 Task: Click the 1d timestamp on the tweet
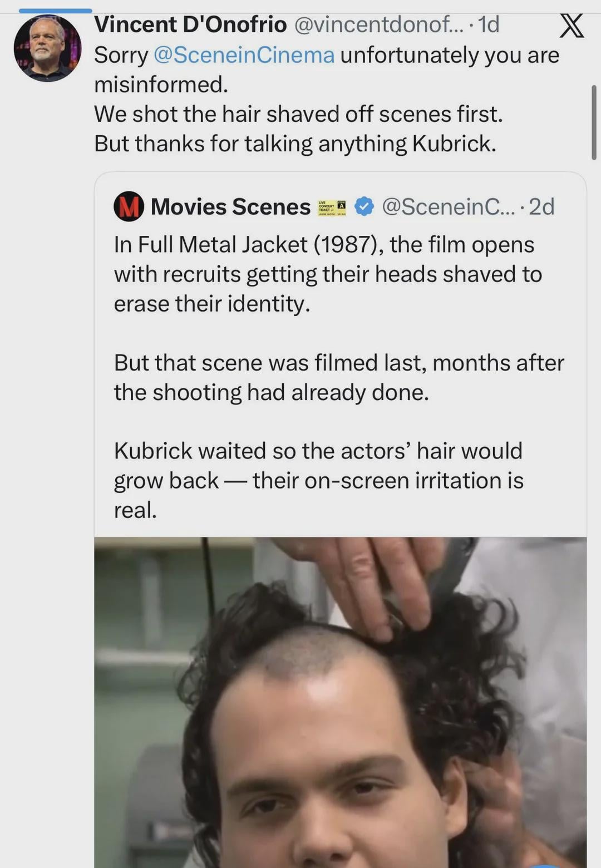489,24
